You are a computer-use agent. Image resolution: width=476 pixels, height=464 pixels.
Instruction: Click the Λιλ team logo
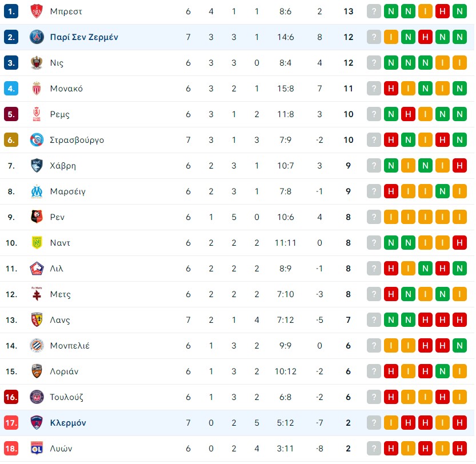37,269
